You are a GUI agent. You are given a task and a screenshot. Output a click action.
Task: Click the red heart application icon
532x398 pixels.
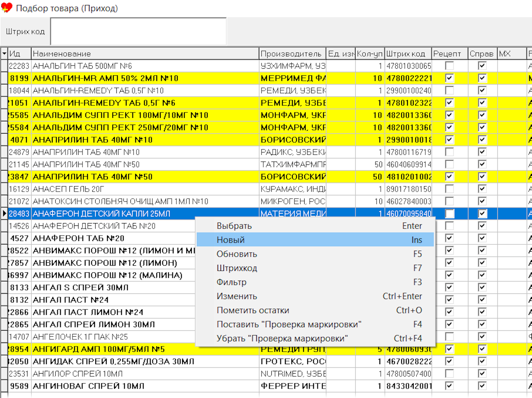(x=7, y=8)
